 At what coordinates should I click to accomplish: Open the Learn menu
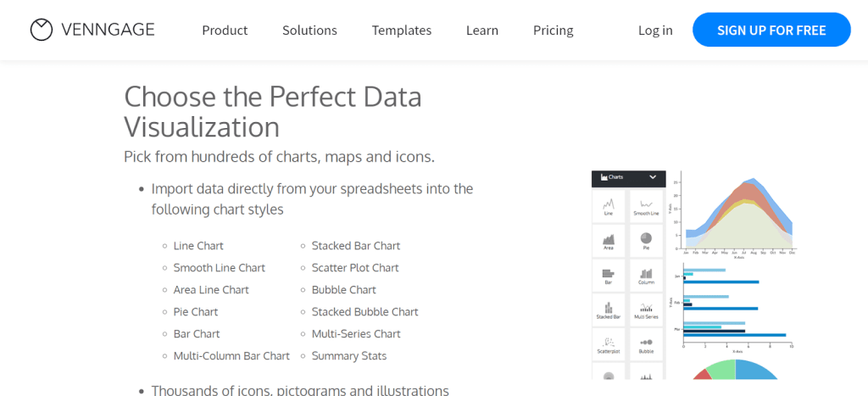tap(482, 31)
